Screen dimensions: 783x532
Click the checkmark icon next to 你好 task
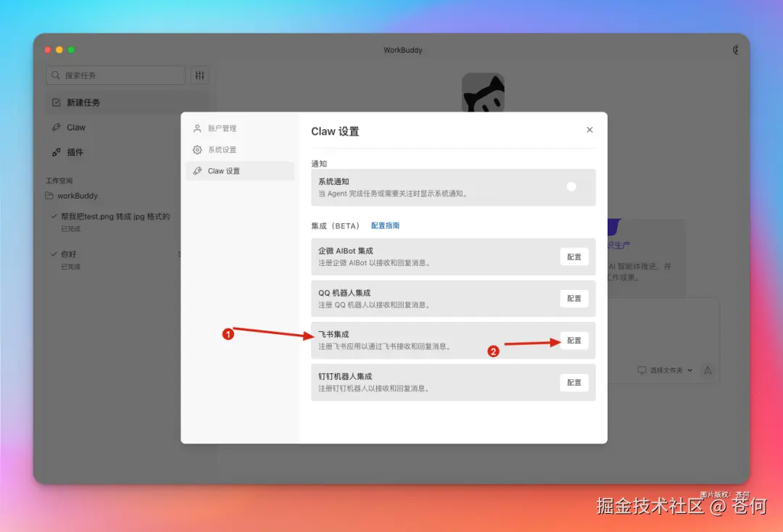[54, 254]
